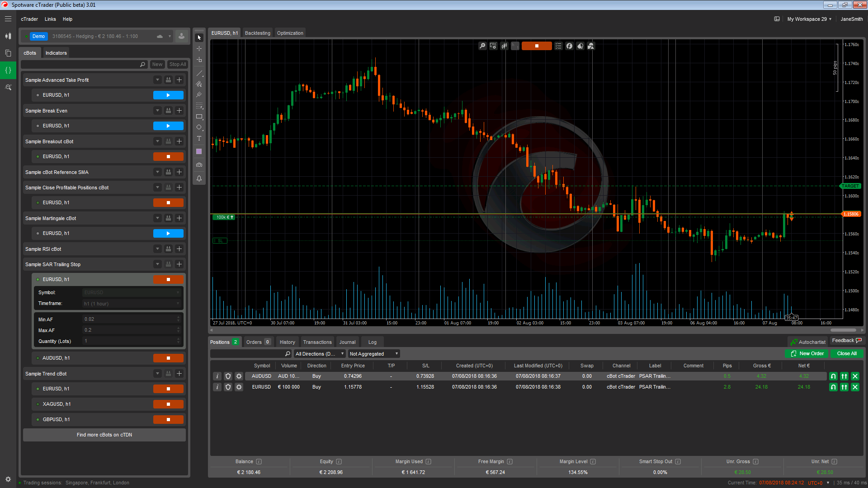Stop SAR Trailing Stop AUDUSD instance
The width and height of the screenshot is (868, 488).
(x=168, y=358)
